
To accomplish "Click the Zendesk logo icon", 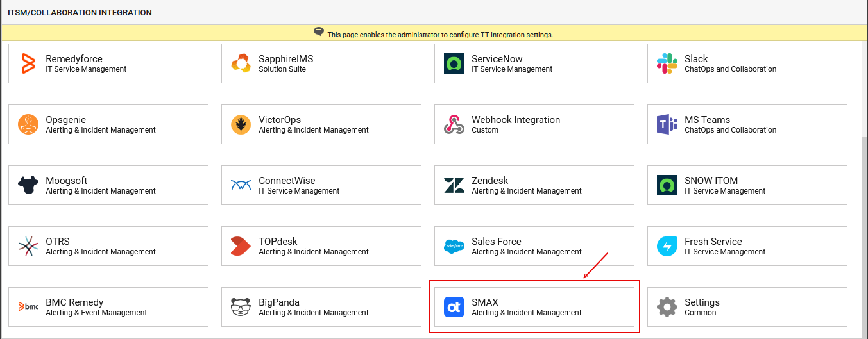I will click(454, 185).
